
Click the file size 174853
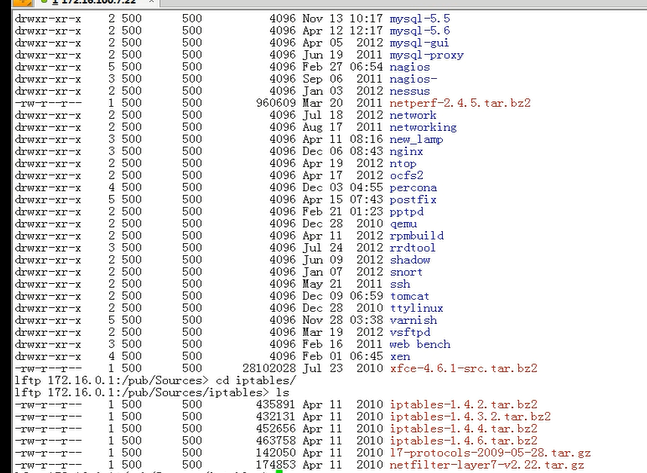(276, 464)
